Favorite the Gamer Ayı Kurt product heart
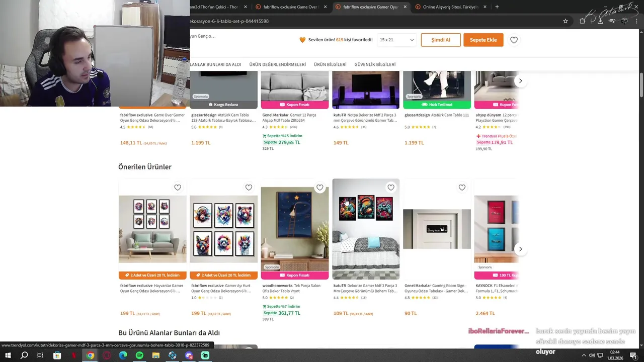Viewport: 644px width, 362px height. click(x=249, y=188)
